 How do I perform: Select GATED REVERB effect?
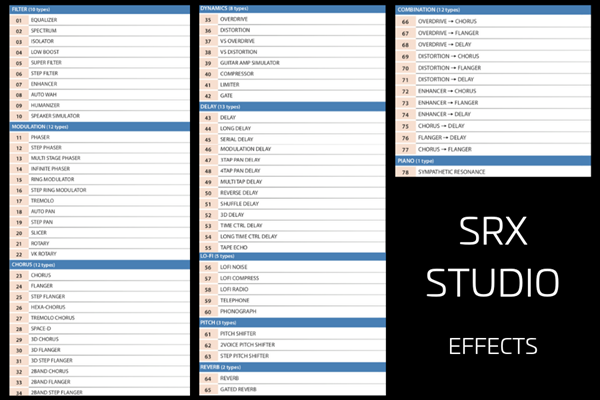coord(292,389)
